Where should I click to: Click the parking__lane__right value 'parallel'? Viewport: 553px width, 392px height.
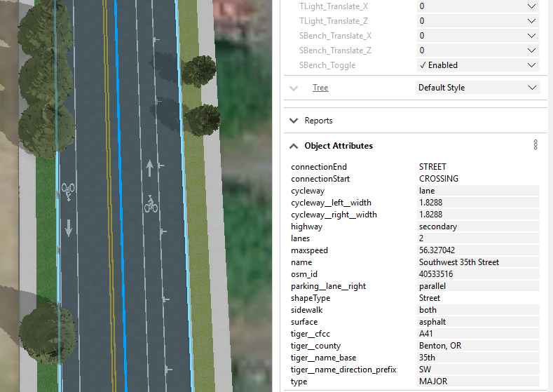point(478,286)
